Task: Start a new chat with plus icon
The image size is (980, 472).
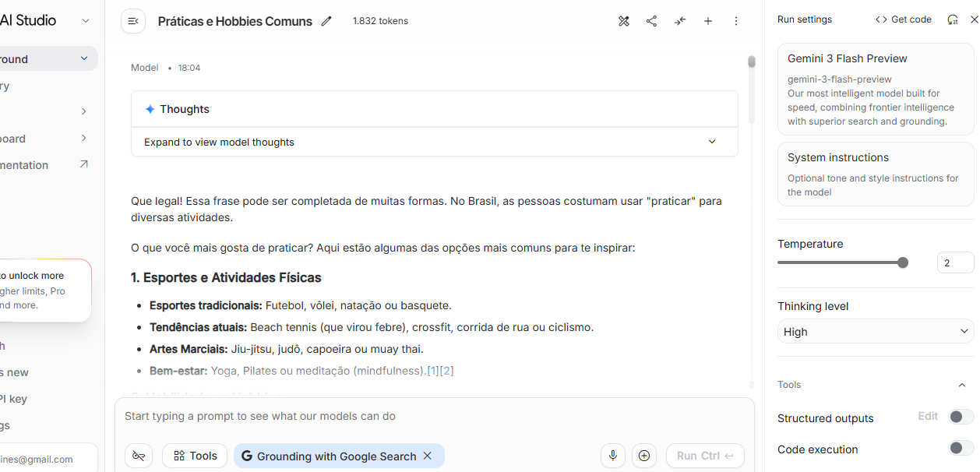Action: (x=708, y=21)
